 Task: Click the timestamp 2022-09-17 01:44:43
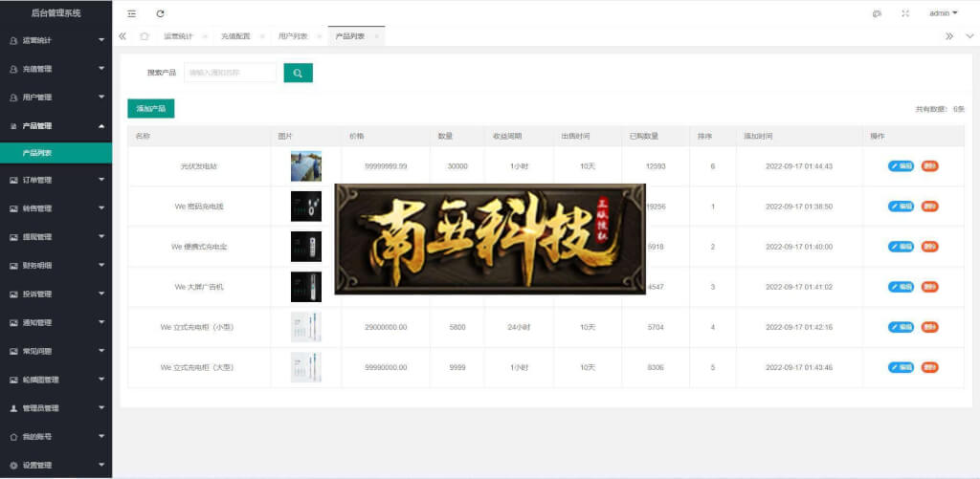(799, 166)
